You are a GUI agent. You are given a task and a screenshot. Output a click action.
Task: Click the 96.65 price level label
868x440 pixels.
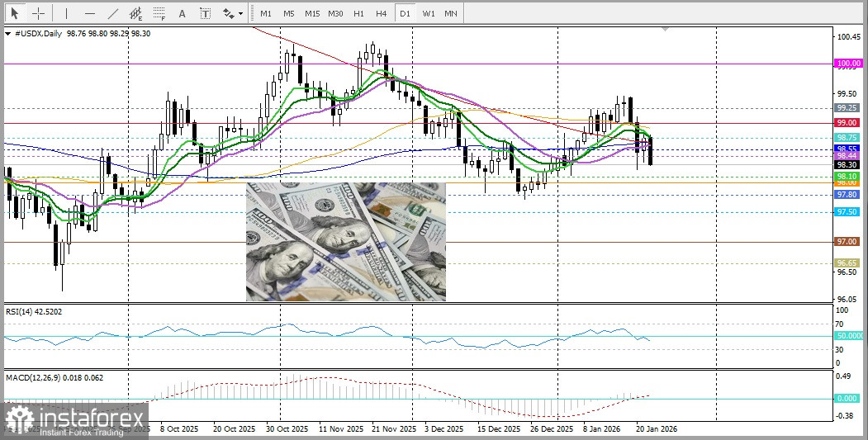pyautogui.click(x=847, y=263)
